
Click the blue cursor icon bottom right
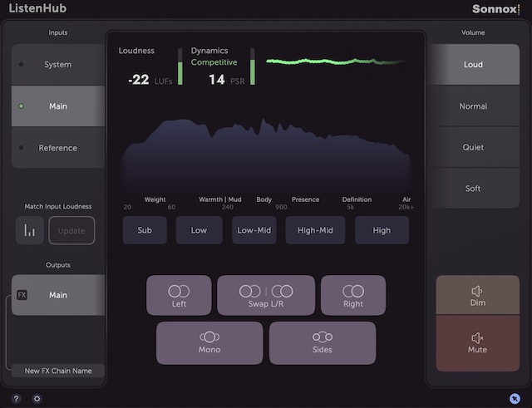point(516,398)
